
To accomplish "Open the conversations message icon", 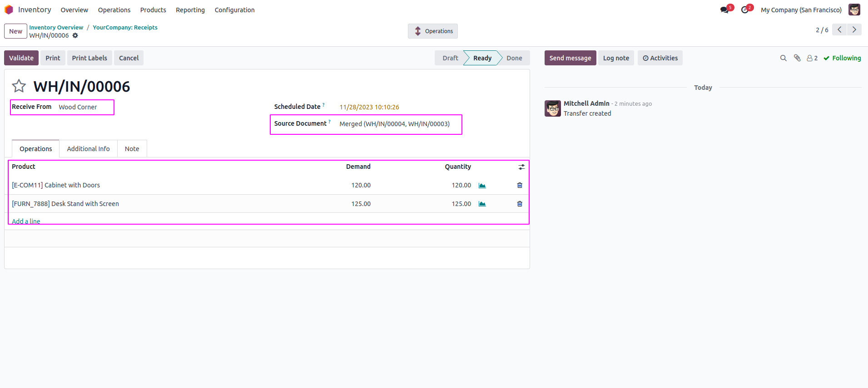I will [724, 10].
